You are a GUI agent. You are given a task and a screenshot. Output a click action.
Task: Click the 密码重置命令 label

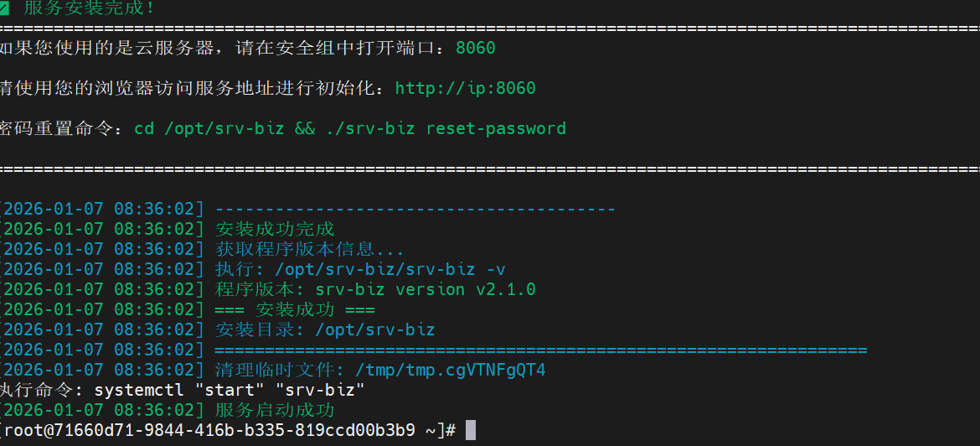(60, 128)
